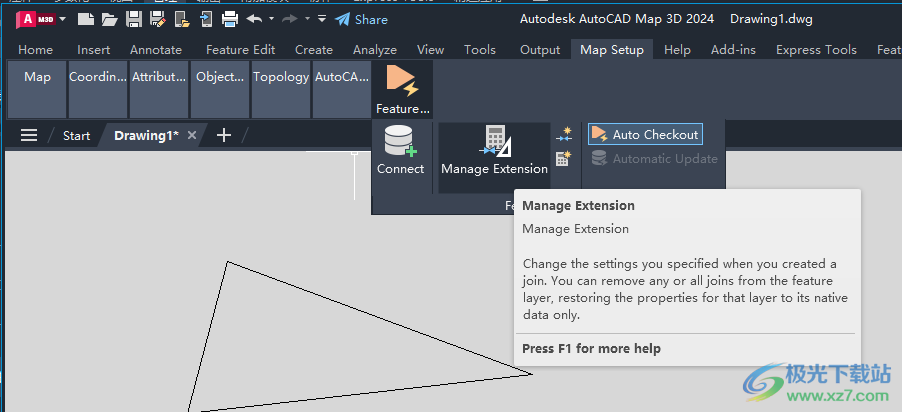Open the file tab hamburger menu
Viewport: 902px width, 412px height.
click(29, 135)
